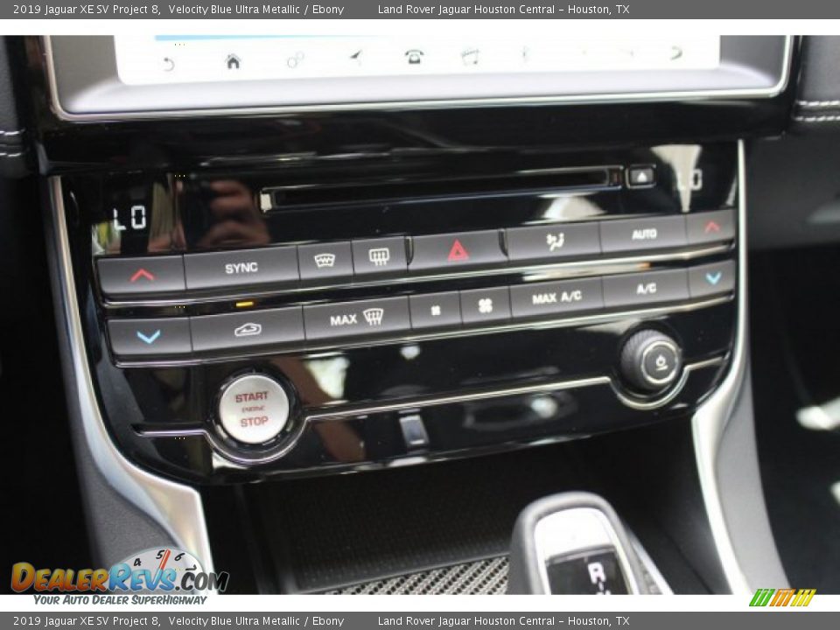Toggle air recirculation button
840x630 pixels.
(x=248, y=330)
